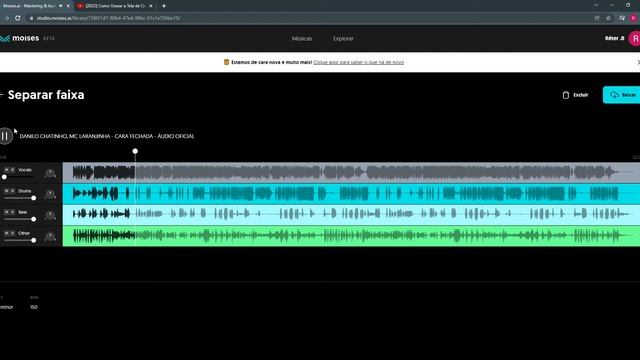
Task: Click the Bass volume slider handle
Action: click(x=33, y=219)
